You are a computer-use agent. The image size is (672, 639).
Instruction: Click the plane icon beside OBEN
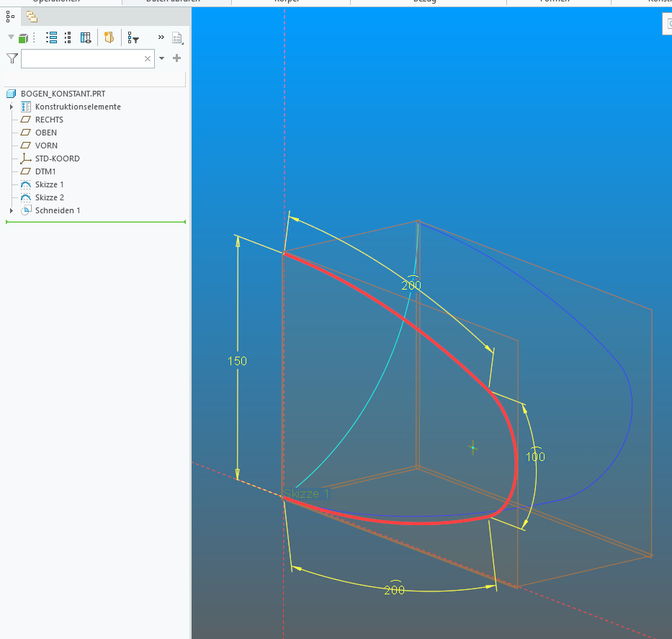(26, 133)
